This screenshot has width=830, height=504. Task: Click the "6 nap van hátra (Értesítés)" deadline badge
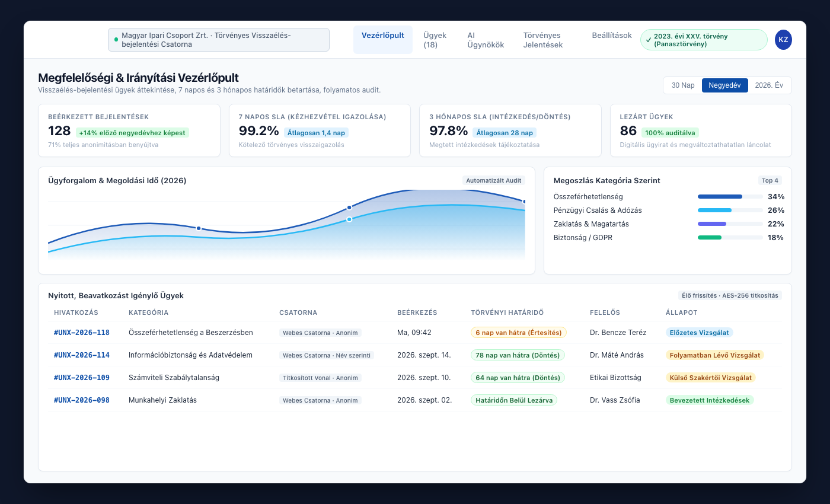[519, 333]
